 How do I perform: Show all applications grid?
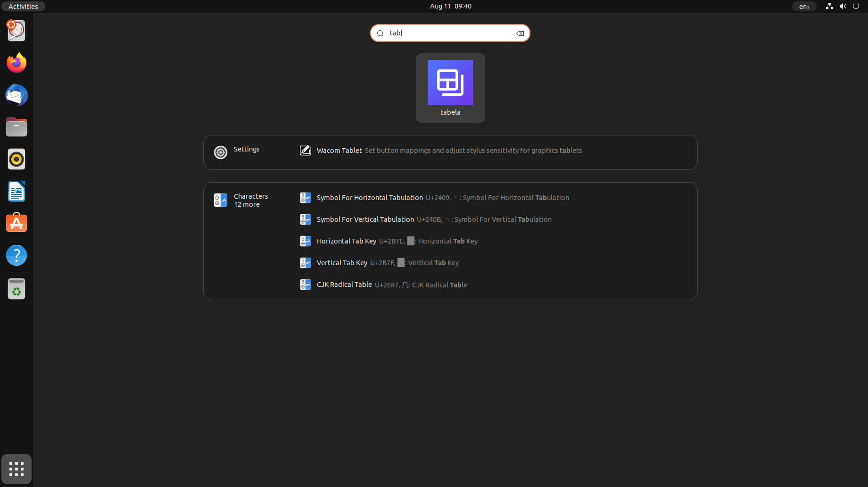coord(16,469)
